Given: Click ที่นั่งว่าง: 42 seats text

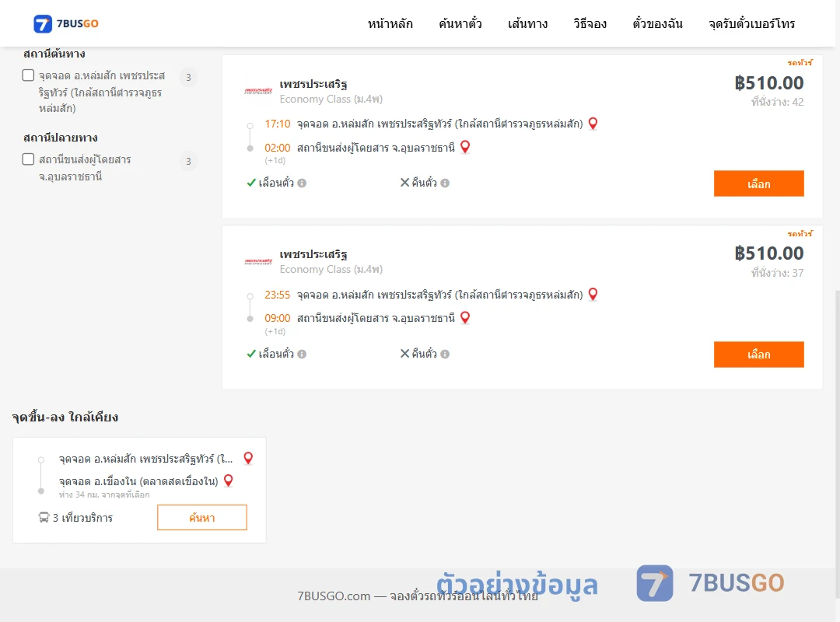Looking at the screenshot, I should pos(777,102).
